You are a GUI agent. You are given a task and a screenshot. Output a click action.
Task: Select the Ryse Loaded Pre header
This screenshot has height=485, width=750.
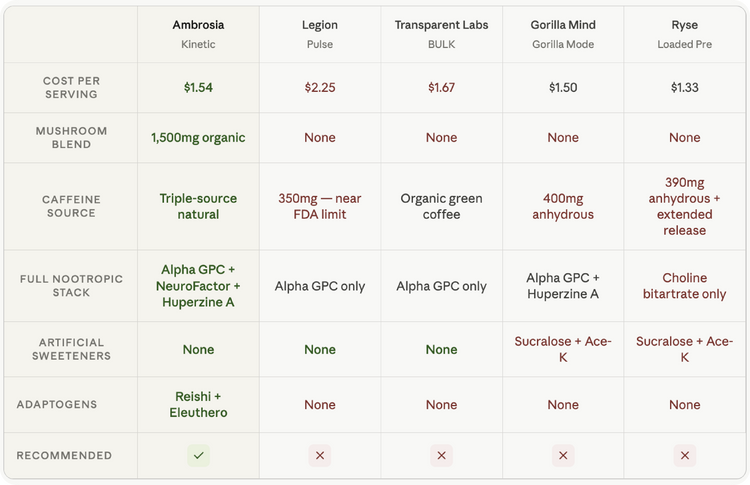(x=684, y=34)
